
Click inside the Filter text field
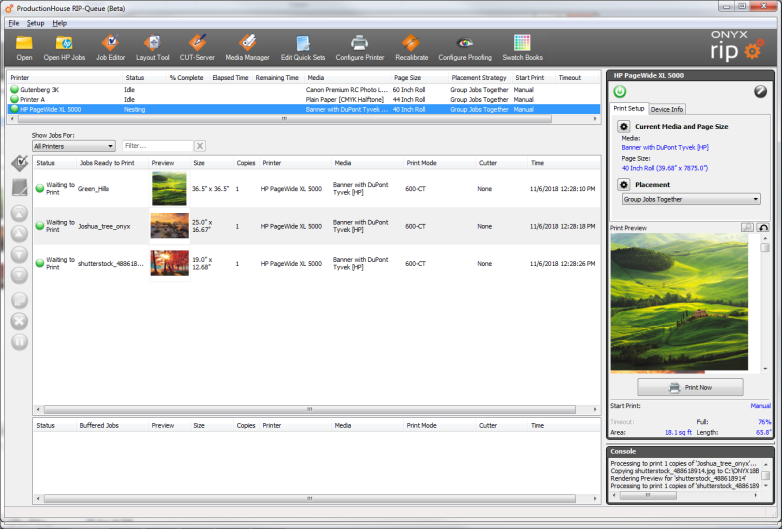(156, 146)
